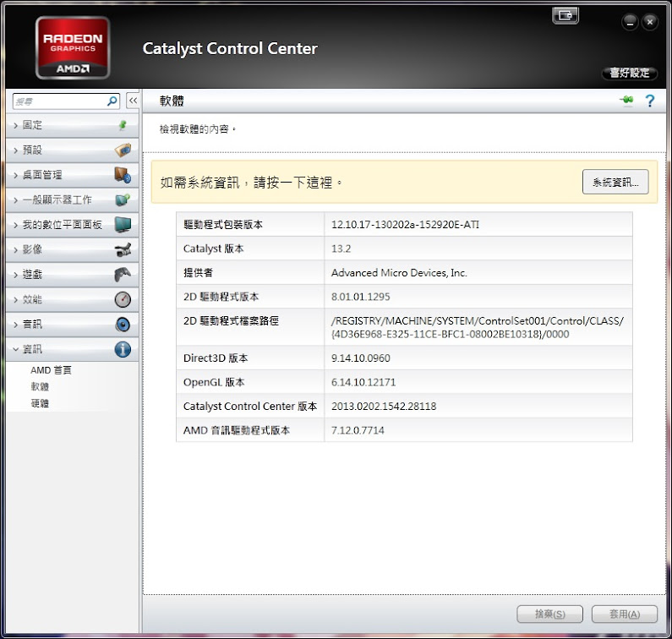Click the 資訊 blue info icon
This screenshot has width=672, height=639.
click(123, 349)
